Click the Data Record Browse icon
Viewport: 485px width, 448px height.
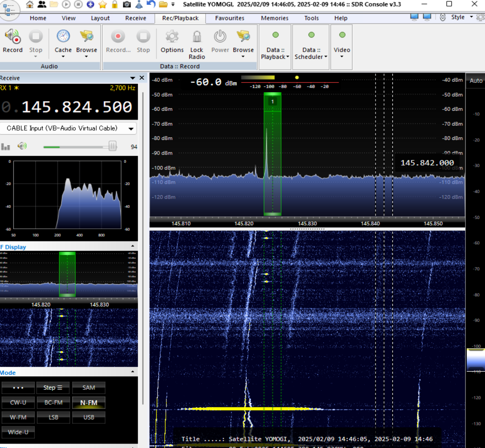(x=243, y=36)
